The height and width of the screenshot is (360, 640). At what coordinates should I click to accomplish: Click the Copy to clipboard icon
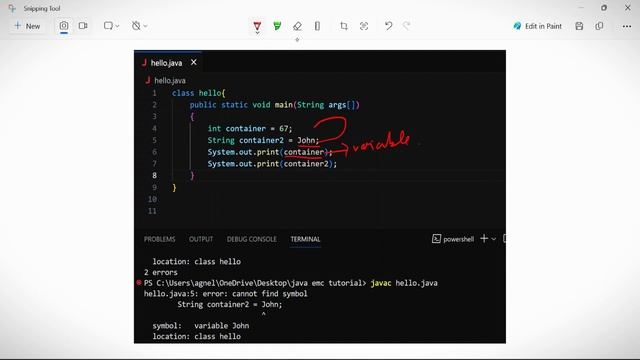click(599, 26)
